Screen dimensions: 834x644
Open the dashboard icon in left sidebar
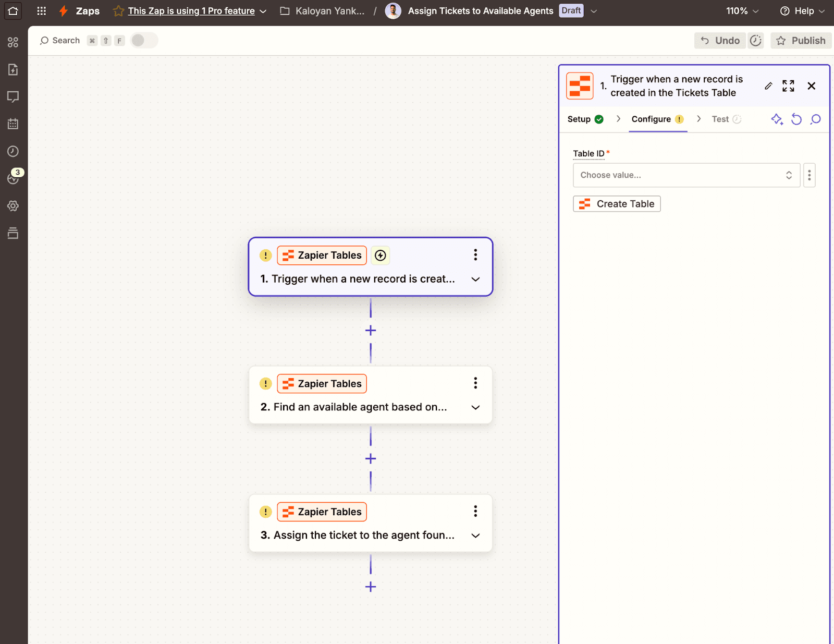click(13, 42)
